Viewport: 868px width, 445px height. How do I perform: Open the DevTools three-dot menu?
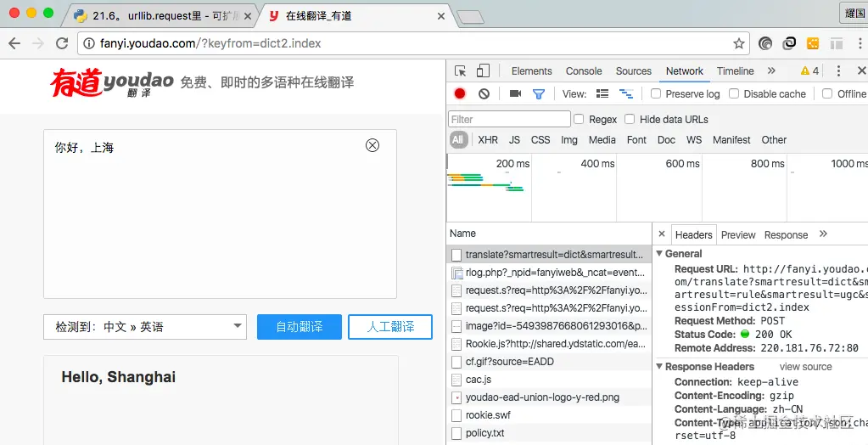pos(838,71)
